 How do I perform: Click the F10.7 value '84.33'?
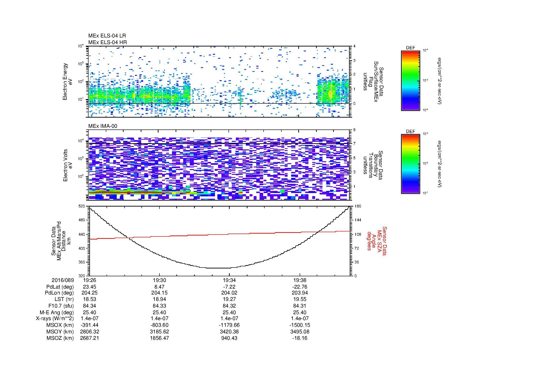[159, 306]
